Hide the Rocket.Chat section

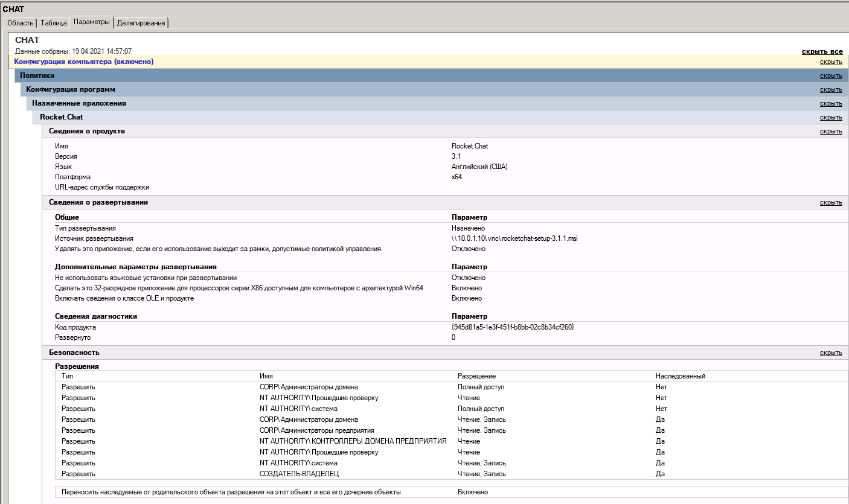(x=831, y=117)
